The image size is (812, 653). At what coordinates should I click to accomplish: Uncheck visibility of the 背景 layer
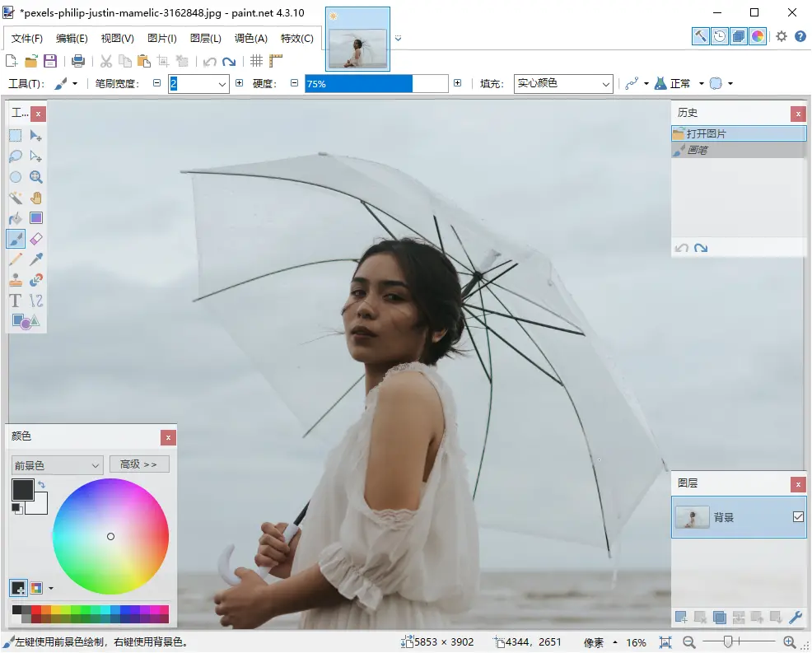(797, 517)
